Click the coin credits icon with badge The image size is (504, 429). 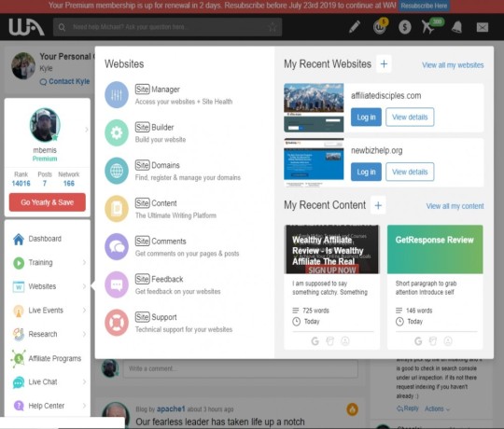(x=380, y=26)
